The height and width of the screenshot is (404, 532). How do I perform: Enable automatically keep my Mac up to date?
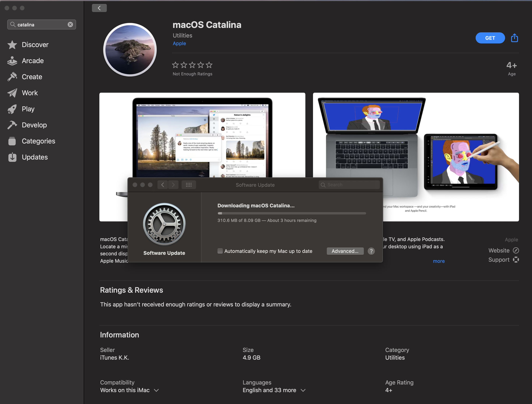(x=220, y=251)
